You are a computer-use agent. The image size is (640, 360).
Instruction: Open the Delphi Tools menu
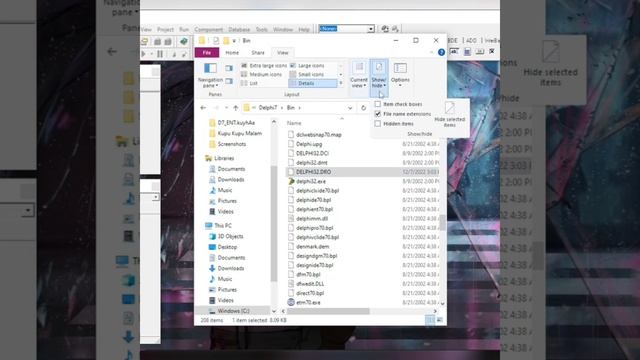[262, 29]
